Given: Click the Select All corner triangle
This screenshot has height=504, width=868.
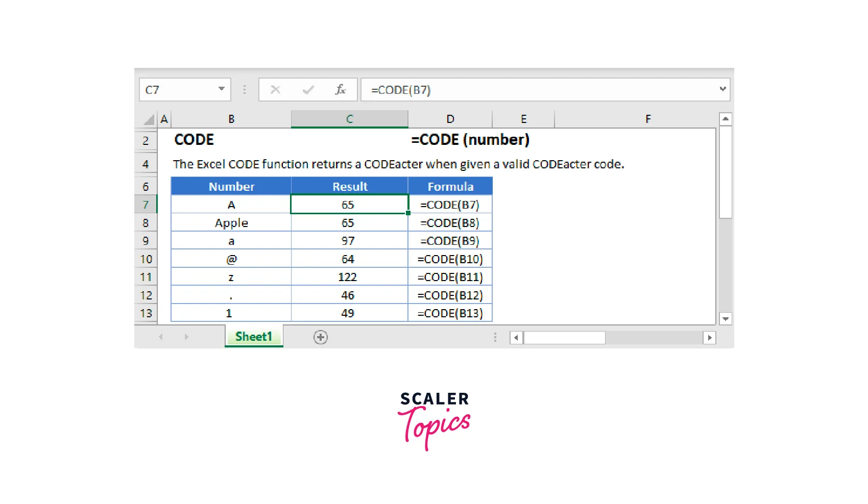Looking at the screenshot, I should click(x=149, y=120).
